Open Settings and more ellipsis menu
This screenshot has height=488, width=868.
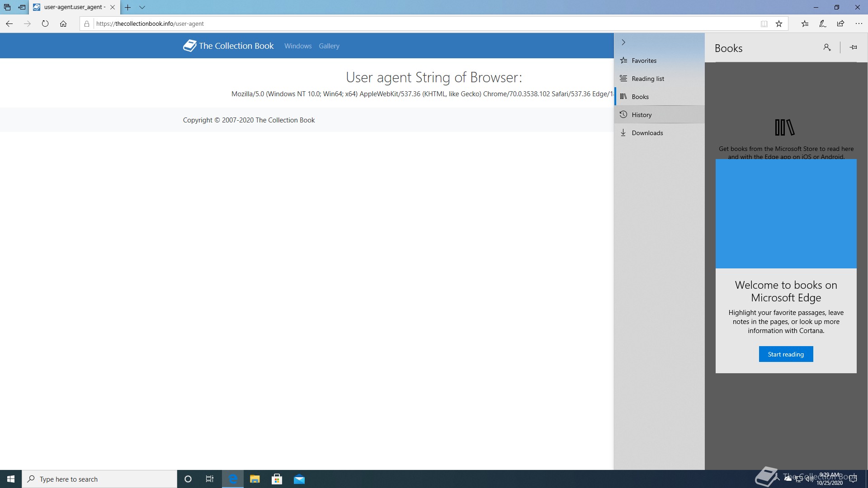(x=859, y=23)
